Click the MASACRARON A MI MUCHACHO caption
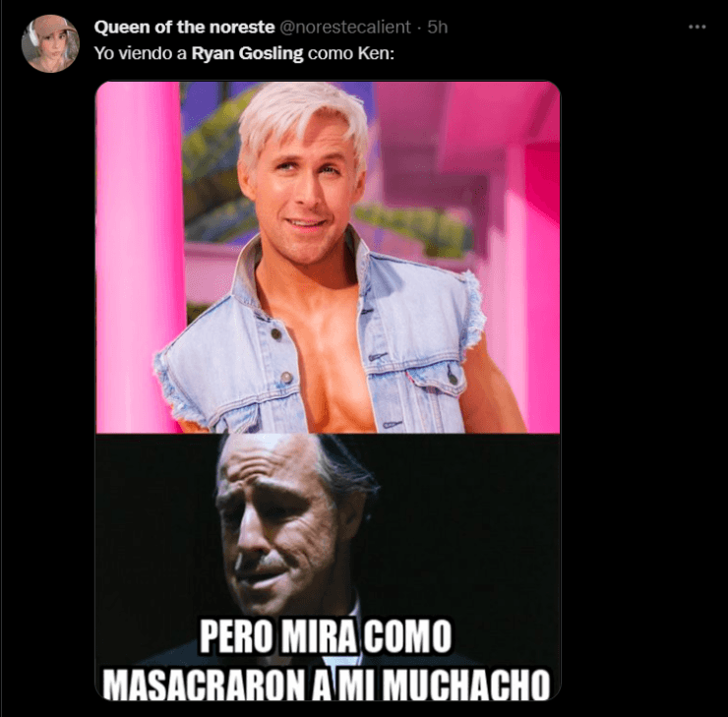 click(327, 684)
